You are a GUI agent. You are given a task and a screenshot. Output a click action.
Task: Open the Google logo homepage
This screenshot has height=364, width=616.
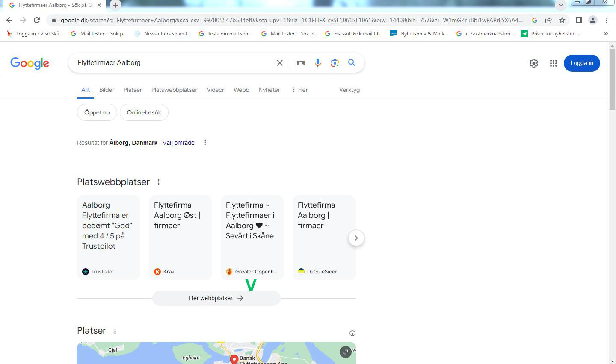coord(30,63)
